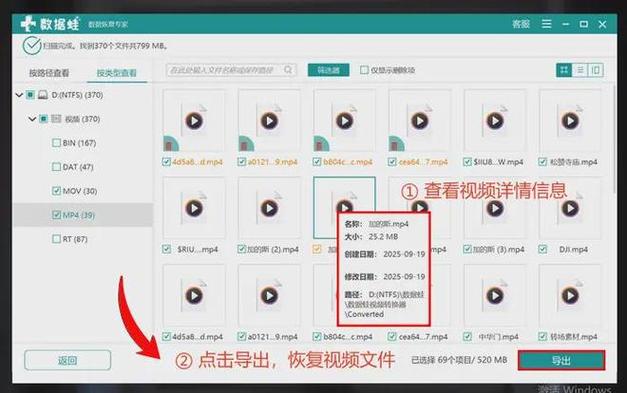Image resolution: width=627 pixels, height=393 pixels.
Task: Toggle the 视频 (370) checkbox
Action: [x=44, y=119]
